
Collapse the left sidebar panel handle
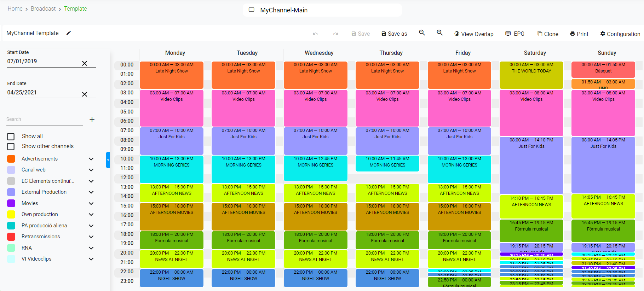click(x=108, y=160)
